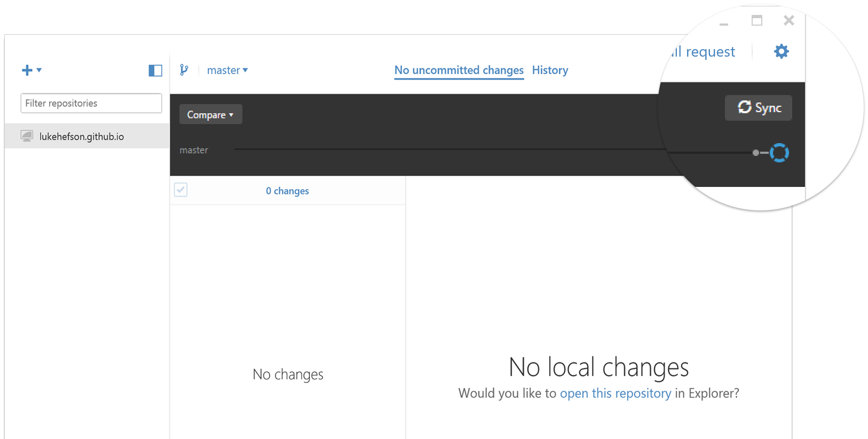Click the 0 changes label
The image size is (868, 439).
point(287,191)
